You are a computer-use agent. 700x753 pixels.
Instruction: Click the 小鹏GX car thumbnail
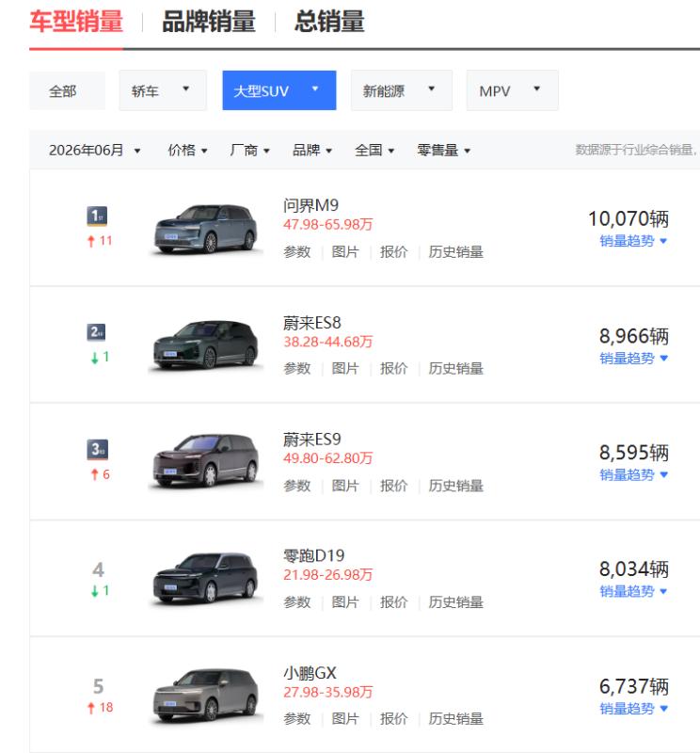pos(205,696)
